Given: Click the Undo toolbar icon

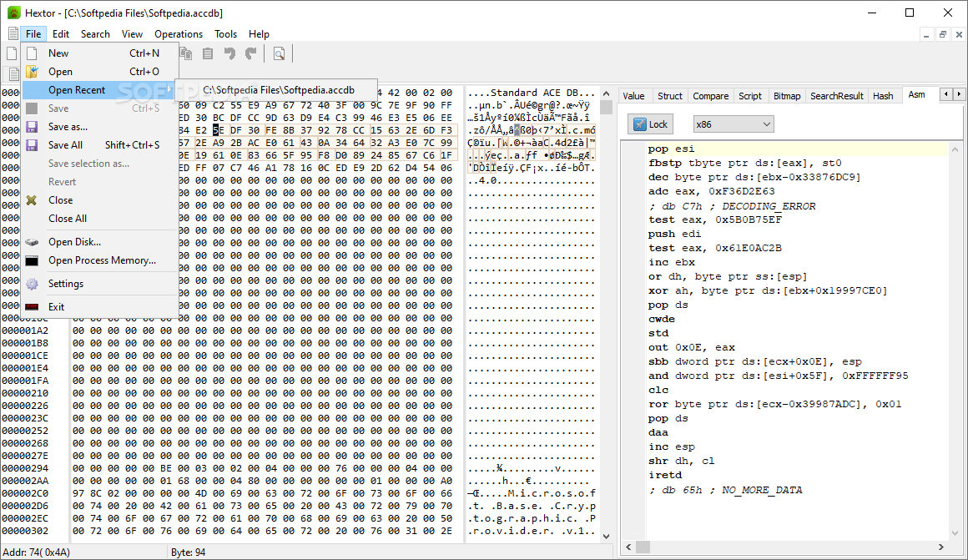Looking at the screenshot, I should click(x=229, y=53).
